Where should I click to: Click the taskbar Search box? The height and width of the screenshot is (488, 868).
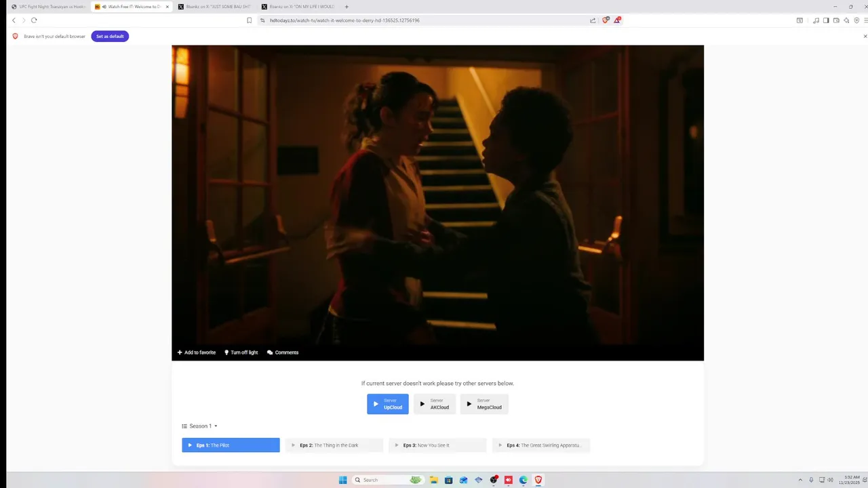point(387,480)
